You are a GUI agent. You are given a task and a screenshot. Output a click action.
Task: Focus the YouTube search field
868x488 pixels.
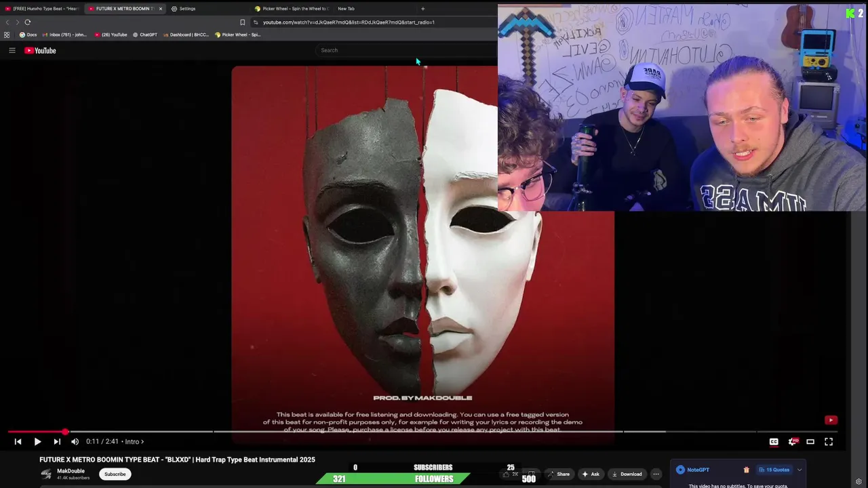[407, 50]
